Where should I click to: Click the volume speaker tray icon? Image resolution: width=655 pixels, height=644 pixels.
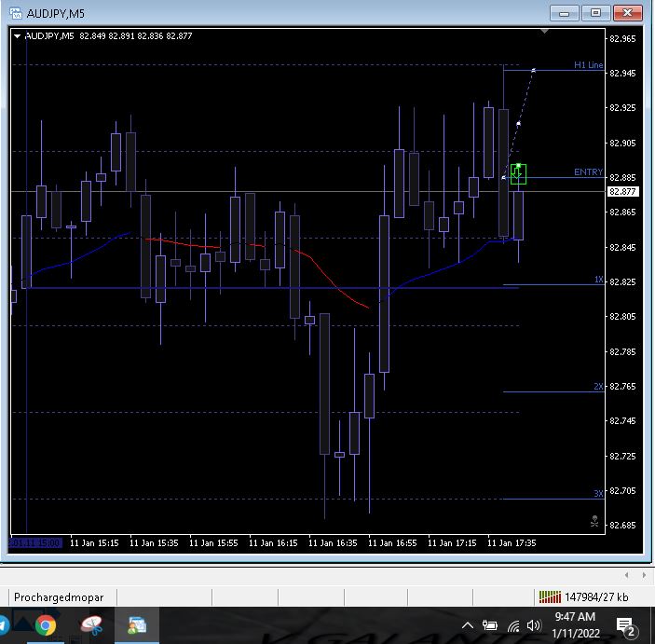534,625
